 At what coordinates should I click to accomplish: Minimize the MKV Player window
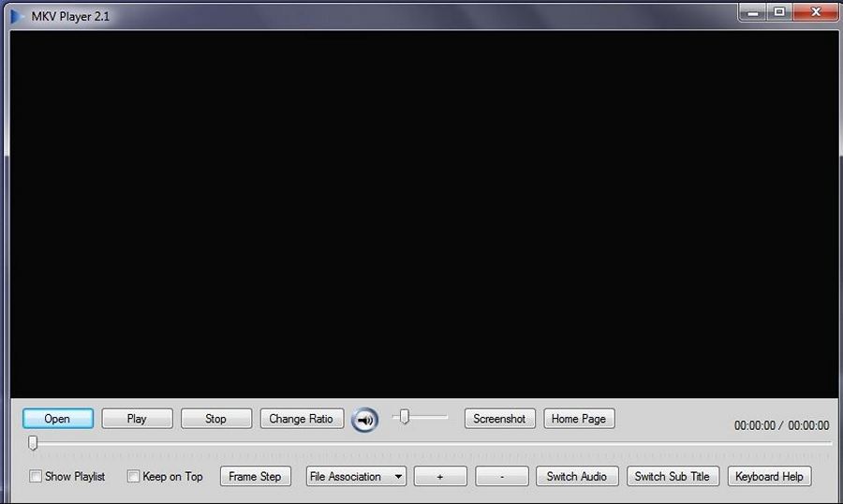point(753,12)
